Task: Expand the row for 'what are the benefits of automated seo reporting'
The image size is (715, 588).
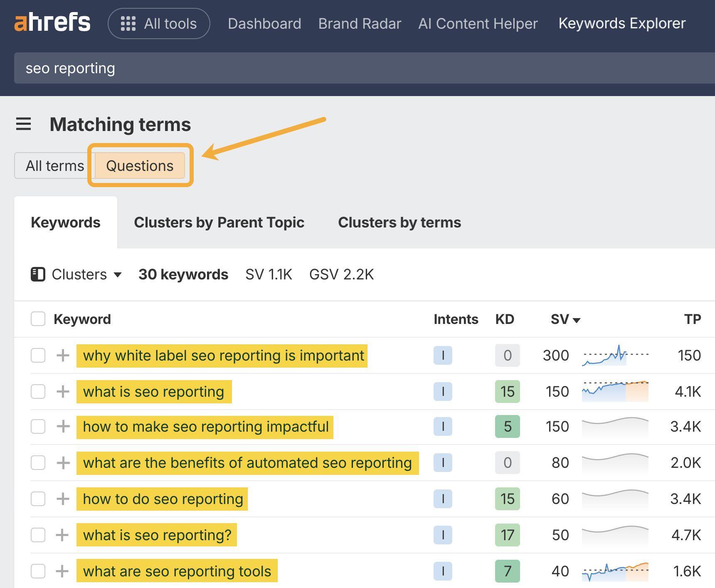Action: 62,462
